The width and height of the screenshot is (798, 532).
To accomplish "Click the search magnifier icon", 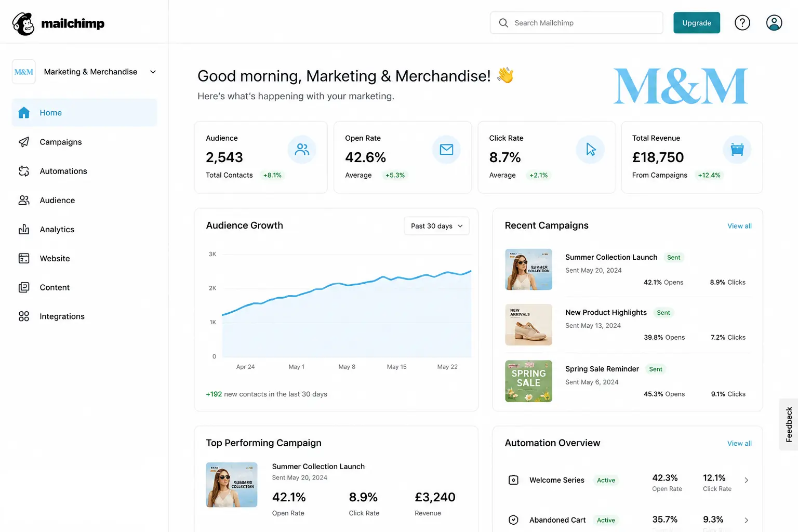I will click(503, 23).
